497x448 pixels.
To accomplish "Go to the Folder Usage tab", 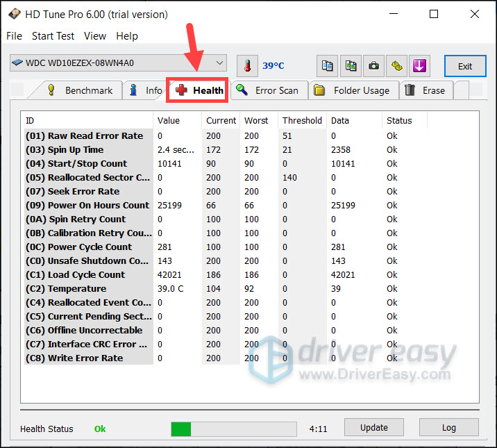I will coord(352,90).
